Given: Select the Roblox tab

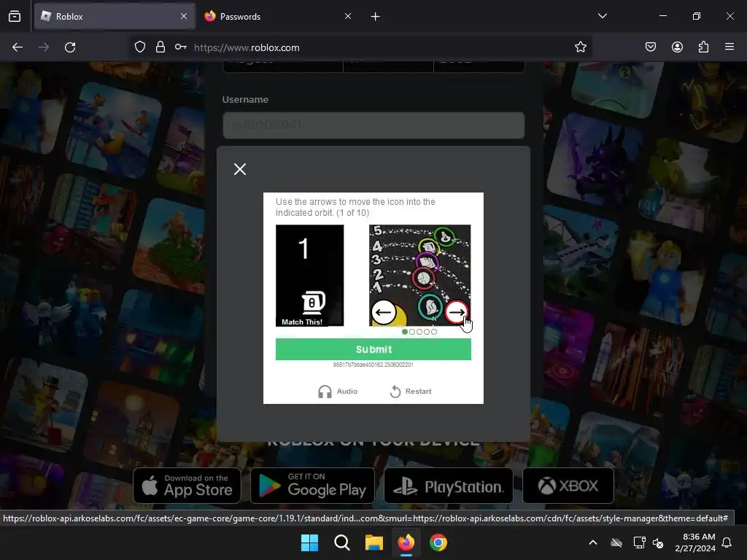Looking at the screenshot, I should (x=115, y=16).
